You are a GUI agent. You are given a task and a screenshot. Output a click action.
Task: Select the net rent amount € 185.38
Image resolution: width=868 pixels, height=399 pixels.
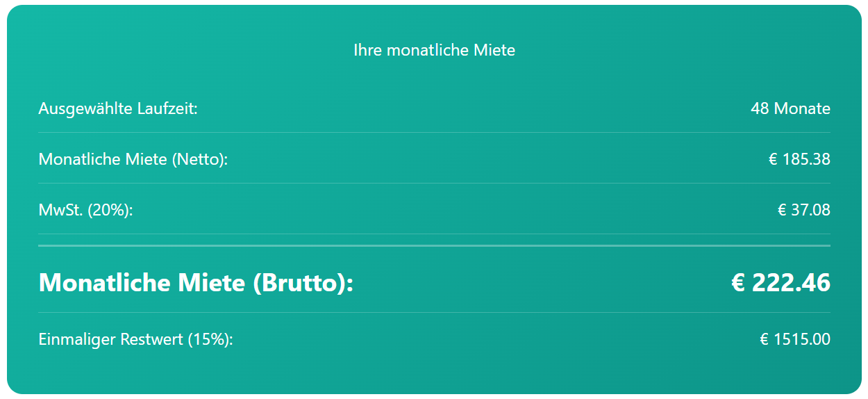[x=799, y=159]
